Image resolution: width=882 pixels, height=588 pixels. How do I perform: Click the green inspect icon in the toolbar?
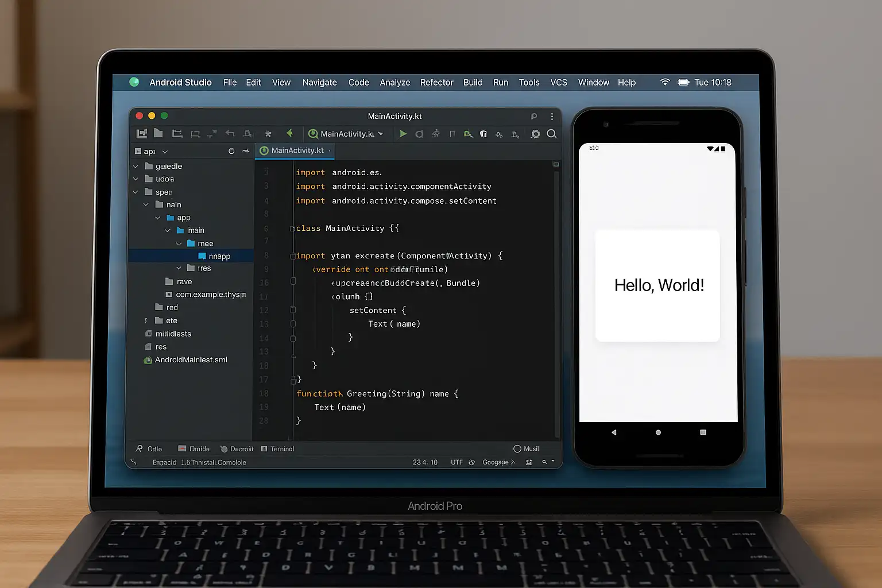point(468,134)
